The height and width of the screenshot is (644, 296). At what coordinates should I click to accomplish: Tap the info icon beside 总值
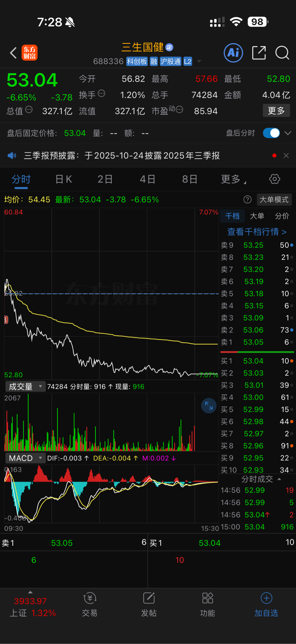[29, 110]
